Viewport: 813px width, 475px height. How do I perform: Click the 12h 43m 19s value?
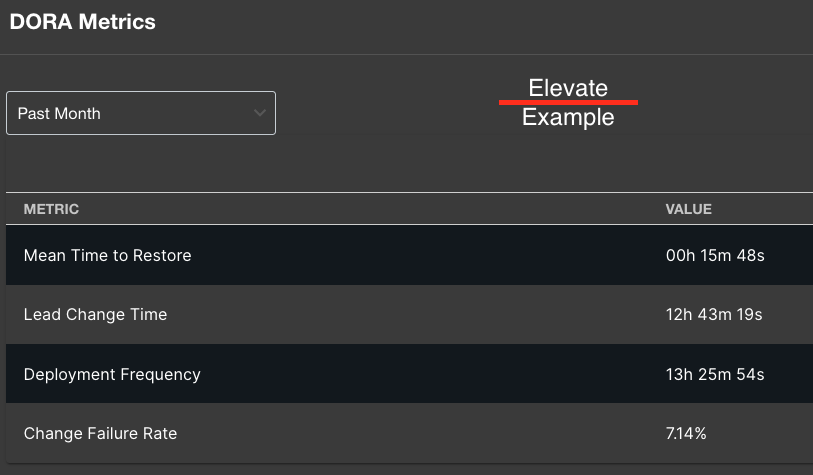pyautogui.click(x=714, y=314)
